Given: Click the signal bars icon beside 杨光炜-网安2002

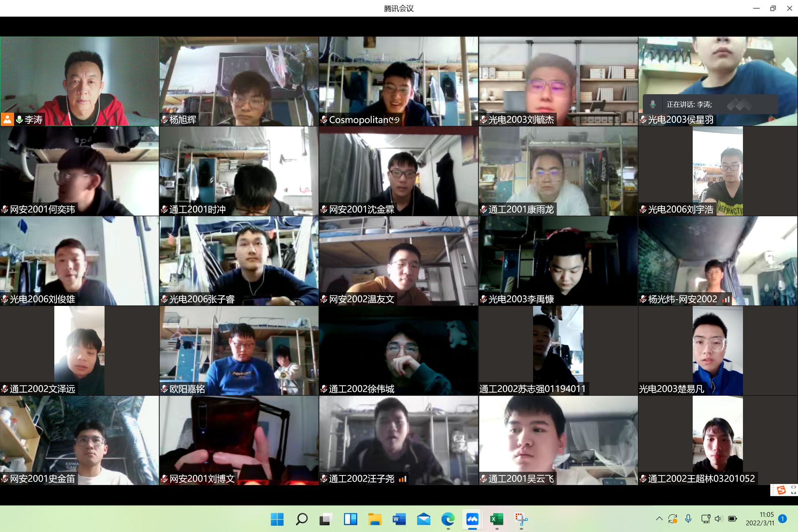Looking at the screenshot, I should click(726, 299).
